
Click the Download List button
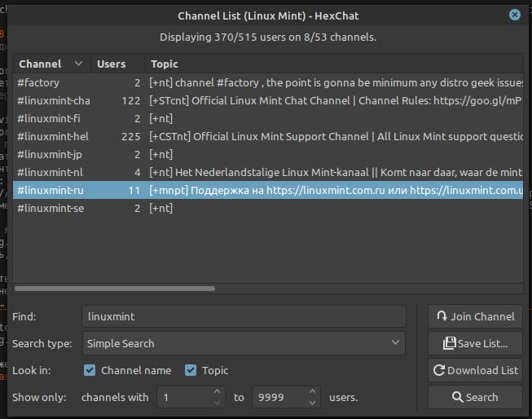[x=475, y=370]
